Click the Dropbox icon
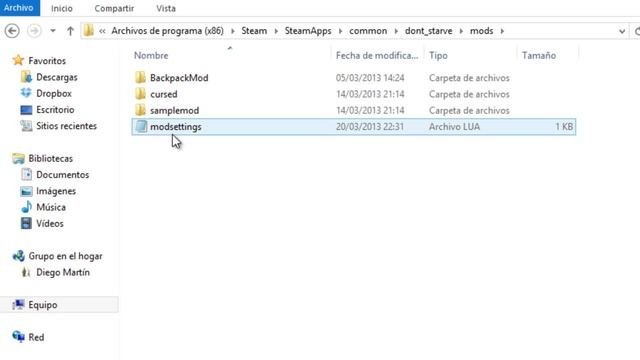640x360 pixels. [26, 93]
